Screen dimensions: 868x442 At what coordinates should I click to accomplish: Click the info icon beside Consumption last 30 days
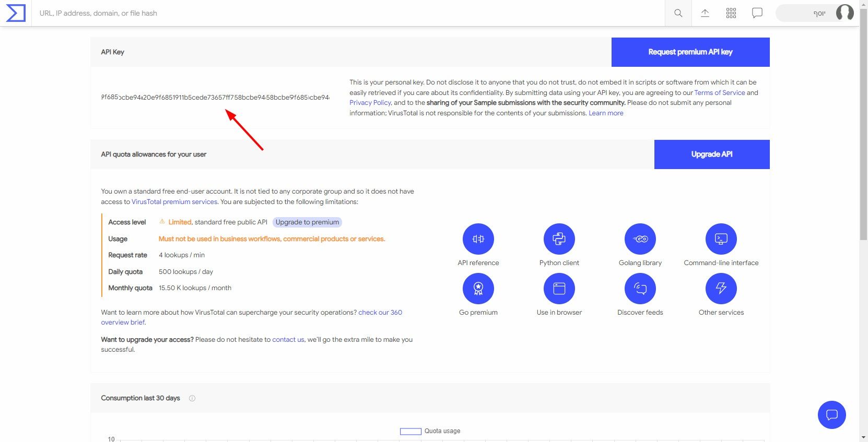click(192, 398)
